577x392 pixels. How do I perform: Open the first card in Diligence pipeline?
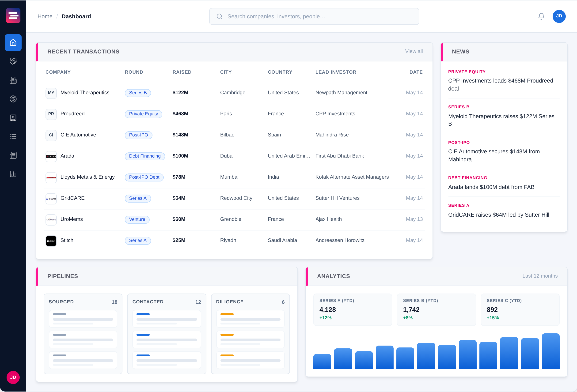pos(250,319)
